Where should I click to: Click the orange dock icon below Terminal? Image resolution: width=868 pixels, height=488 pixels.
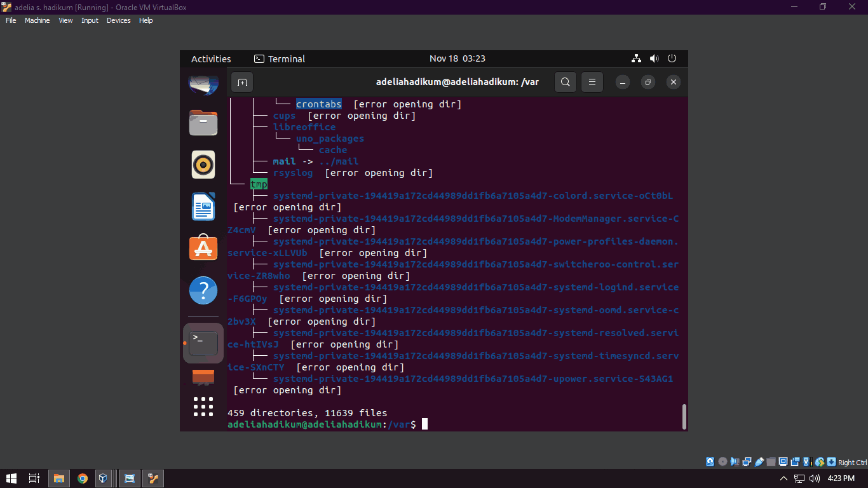pyautogui.click(x=203, y=377)
